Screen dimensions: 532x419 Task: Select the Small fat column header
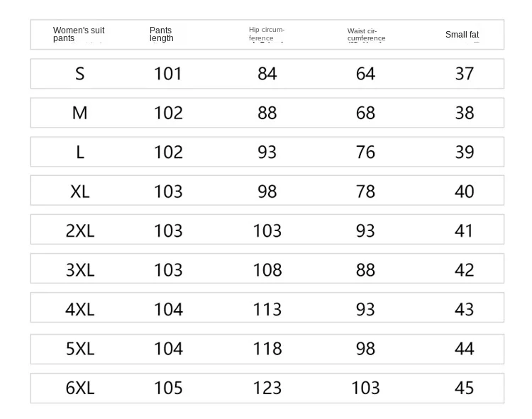coord(462,34)
